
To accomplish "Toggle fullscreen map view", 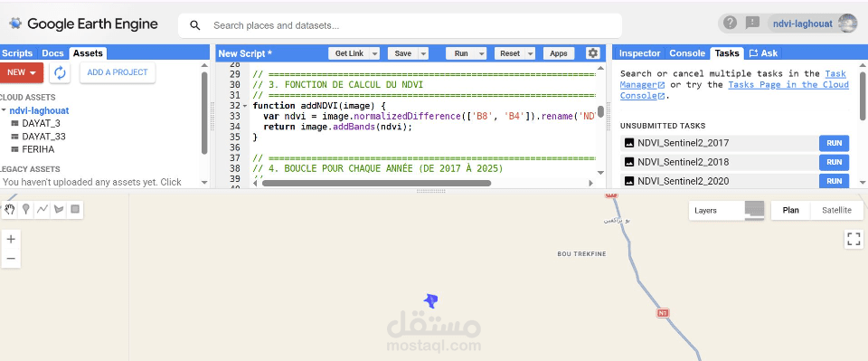I will click(x=854, y=239).
